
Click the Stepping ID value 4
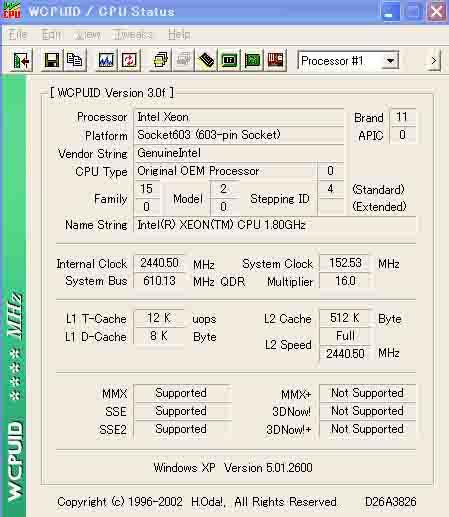point(330,189)
